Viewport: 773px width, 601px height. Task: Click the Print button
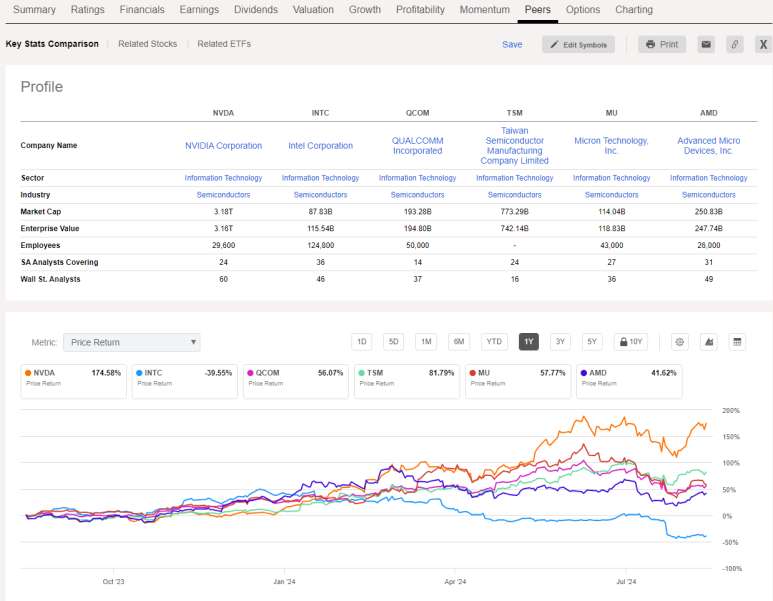[662, 44]
